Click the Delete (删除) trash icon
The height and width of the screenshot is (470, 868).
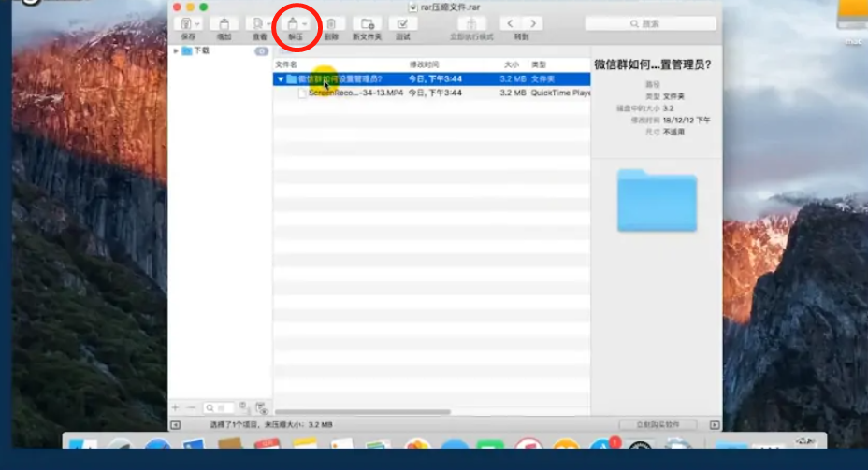point(331,23)
